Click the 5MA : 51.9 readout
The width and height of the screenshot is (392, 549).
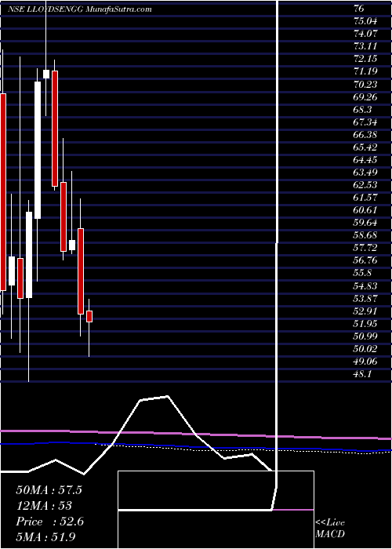[x=46, y=537]
